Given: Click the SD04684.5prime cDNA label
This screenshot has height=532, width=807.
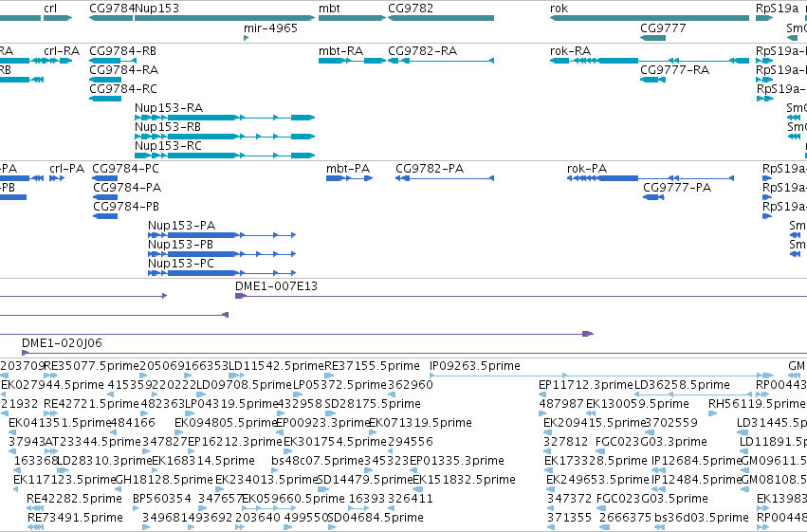Looking at the screenshot, I should click(x=376, y=518).
